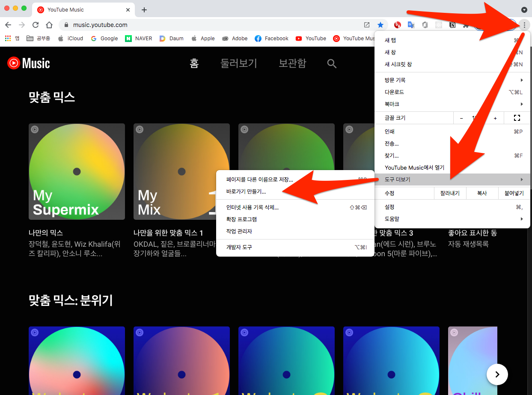Select 새 탭 in Chrome menu
Screen dimensions: 532x395
click(452, 40)
